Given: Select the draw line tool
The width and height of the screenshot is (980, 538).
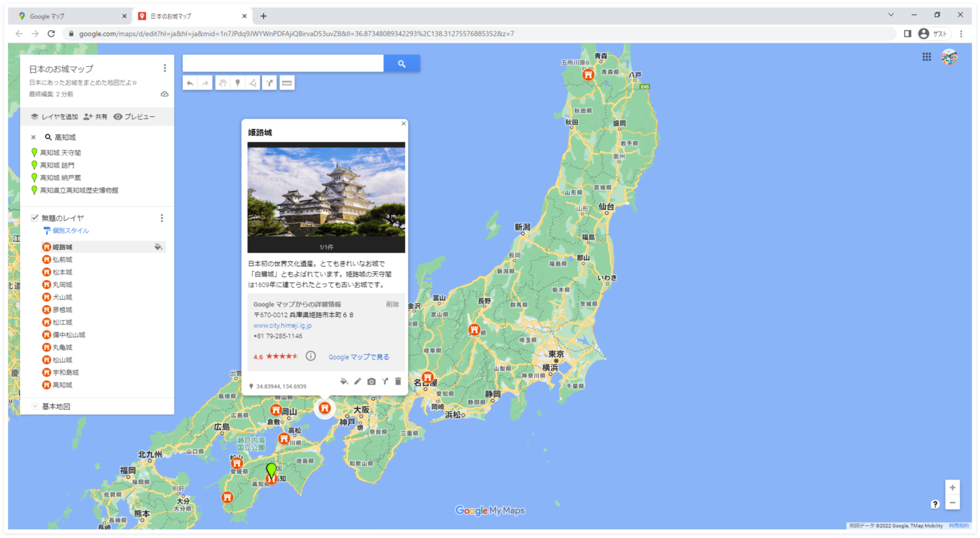Looking at the screenshot, I should pos(253,83).
